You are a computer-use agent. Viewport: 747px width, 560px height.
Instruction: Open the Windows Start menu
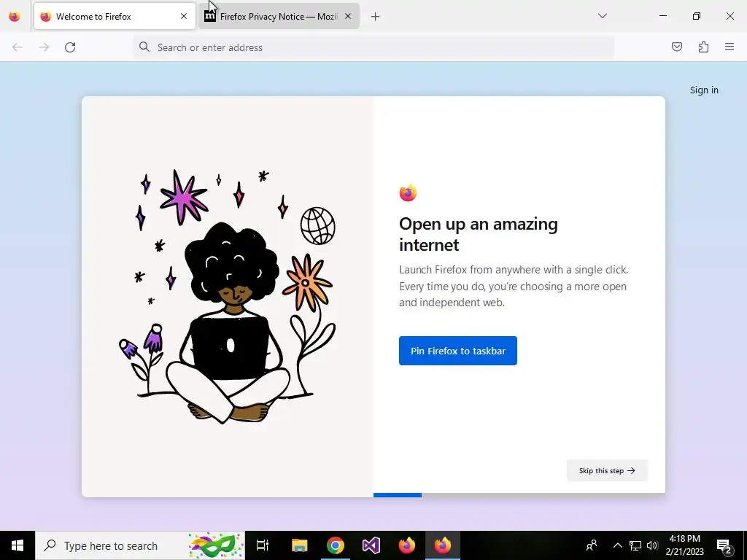[x=18, y=545]
